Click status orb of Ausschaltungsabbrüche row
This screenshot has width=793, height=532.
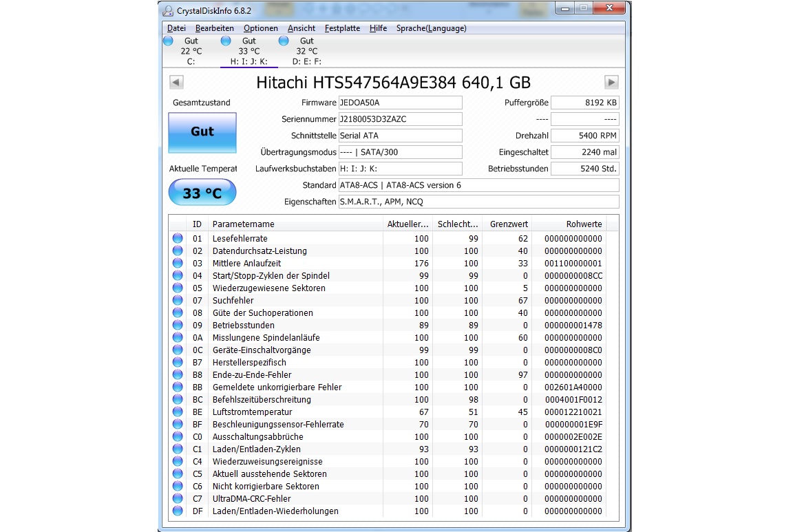pyautogui.click(x=178, y=436)
